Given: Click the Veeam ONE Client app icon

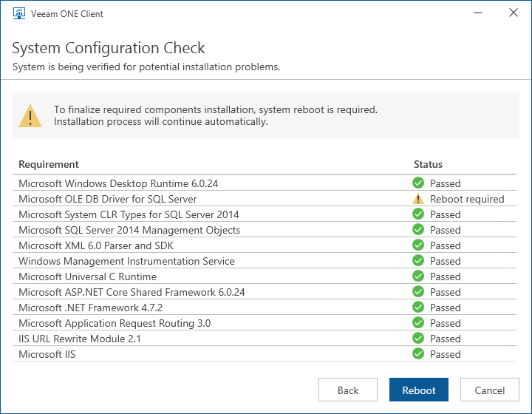Looking at the screenshot, I should [19, 13].
